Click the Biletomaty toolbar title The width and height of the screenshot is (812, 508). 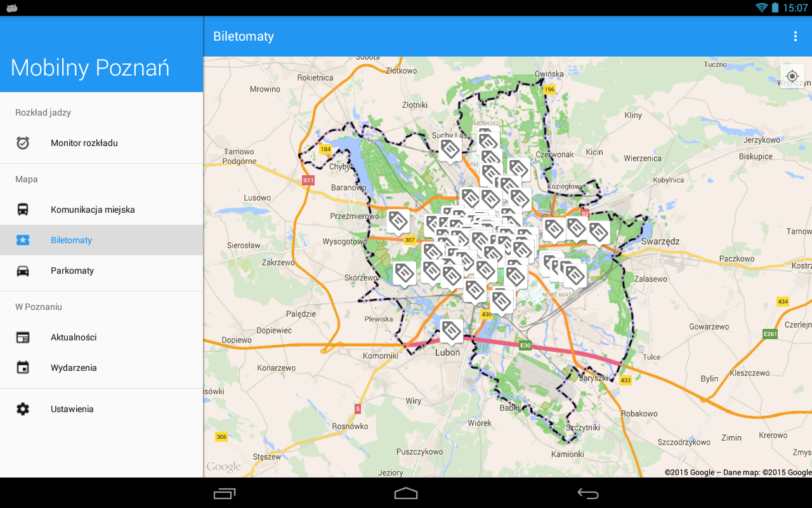[x=244, y=36]
